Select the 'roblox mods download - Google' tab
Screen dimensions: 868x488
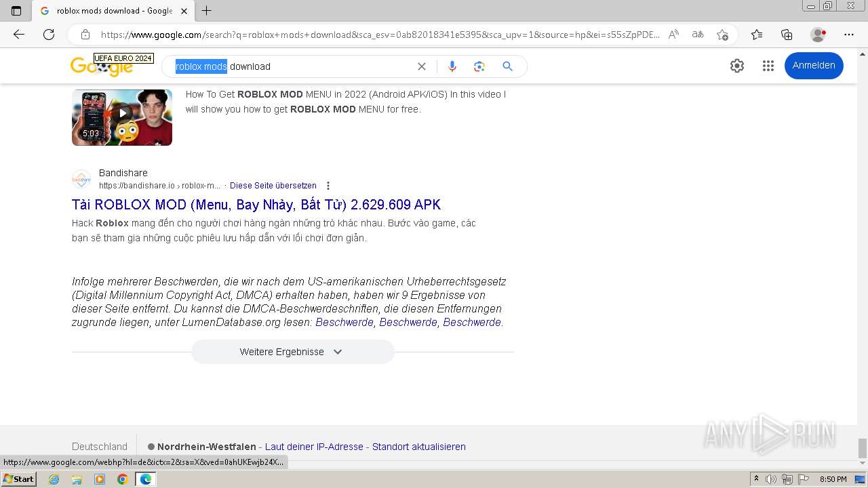pos(115,11)
